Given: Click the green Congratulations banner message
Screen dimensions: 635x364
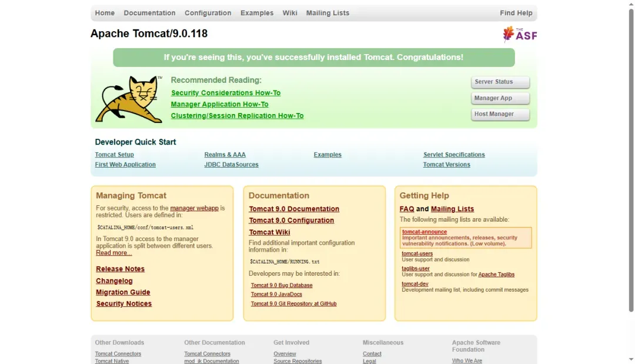Looking at the screenshot, I should pyautogui.click(x=313, y=57).
